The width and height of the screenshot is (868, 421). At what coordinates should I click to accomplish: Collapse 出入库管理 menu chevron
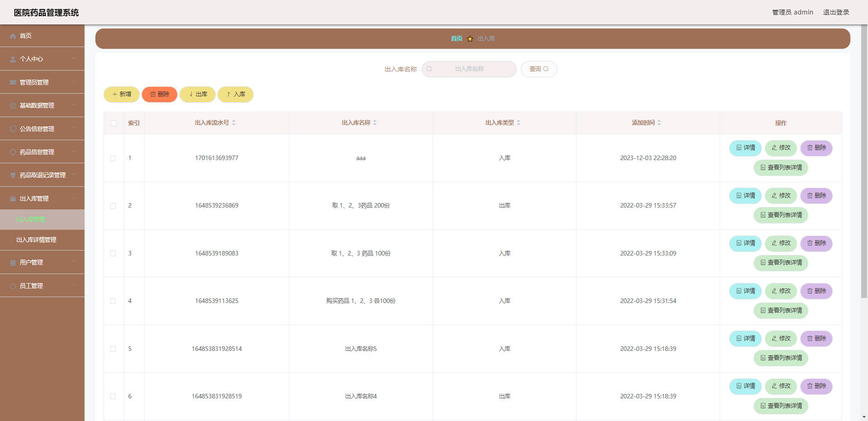coord(74,198)
